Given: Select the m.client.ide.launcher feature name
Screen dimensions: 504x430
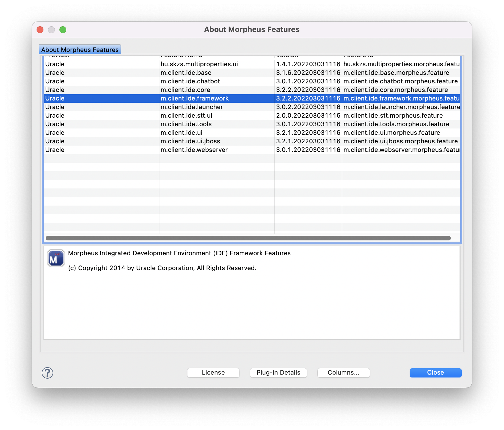Looking at the screenshot, I should pos(192,107).
